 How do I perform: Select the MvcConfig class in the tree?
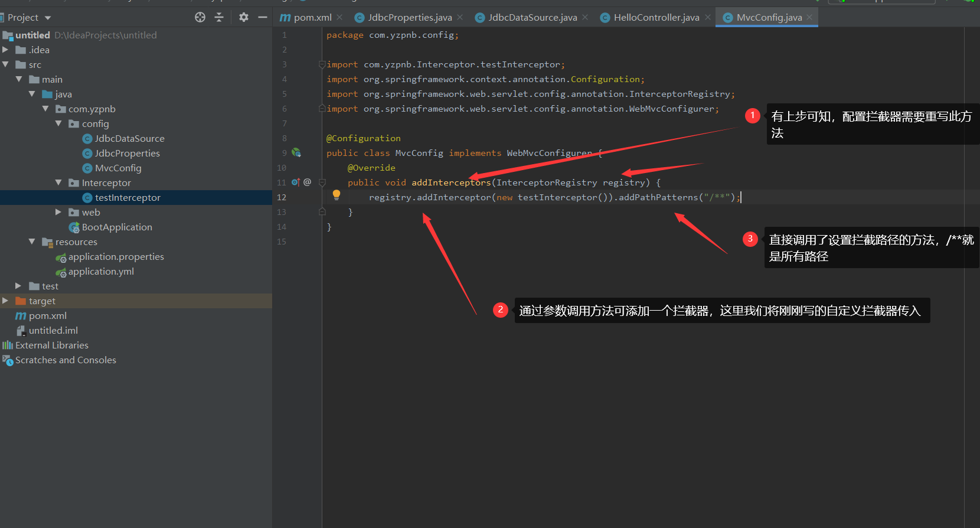(118, 168)
